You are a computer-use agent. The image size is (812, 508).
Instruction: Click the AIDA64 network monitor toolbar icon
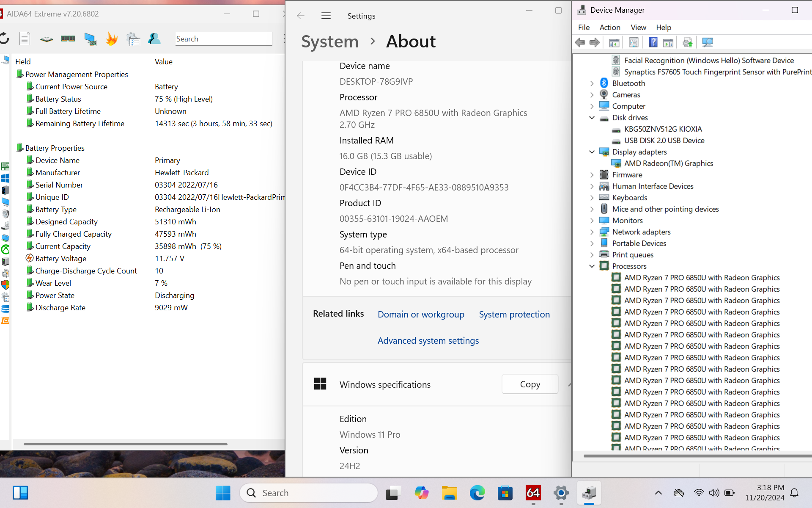(x=90, y=39)
